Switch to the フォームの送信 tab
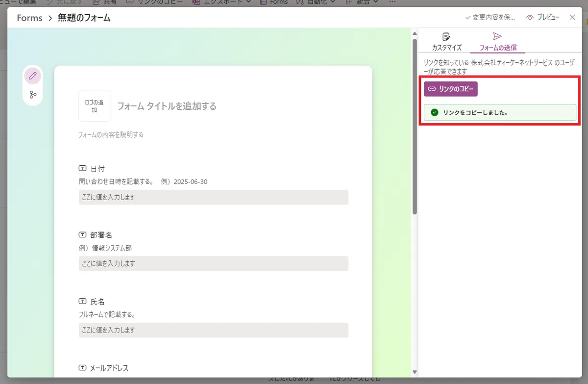The image size is (588, 384). [497, 42]
